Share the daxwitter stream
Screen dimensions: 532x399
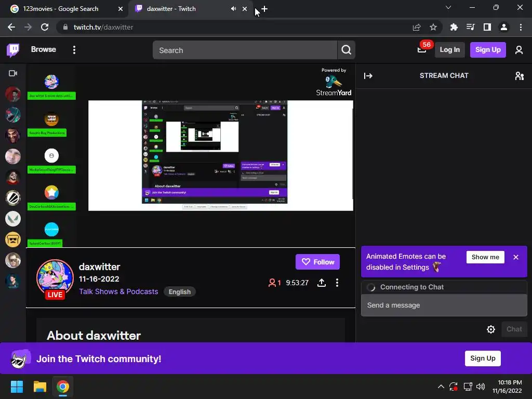click(321, 283)
